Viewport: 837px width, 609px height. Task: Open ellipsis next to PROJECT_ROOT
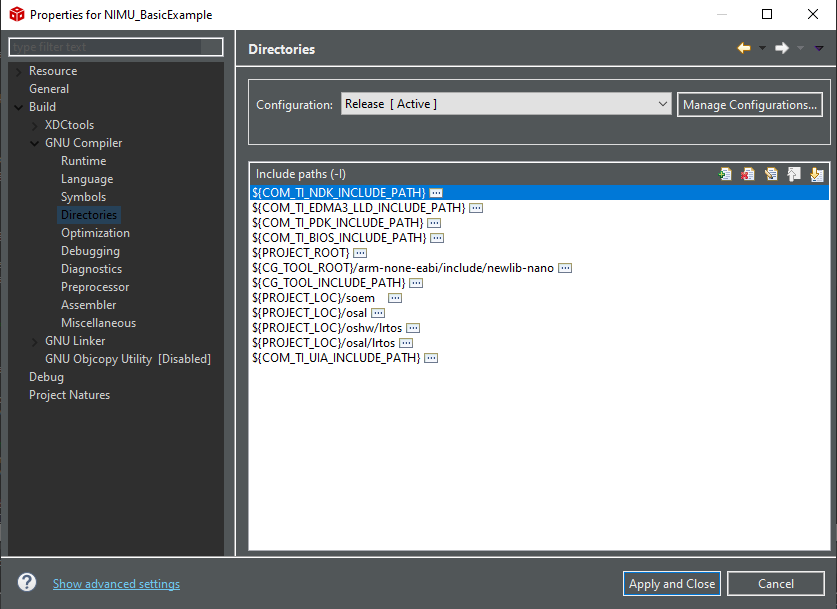pos(360,253)
